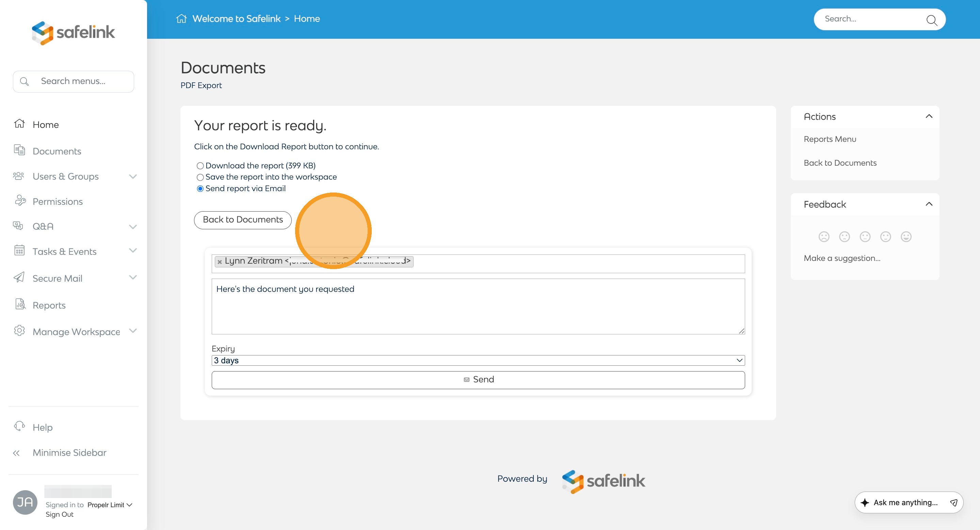Select Download the report radio option

[200, 166]
